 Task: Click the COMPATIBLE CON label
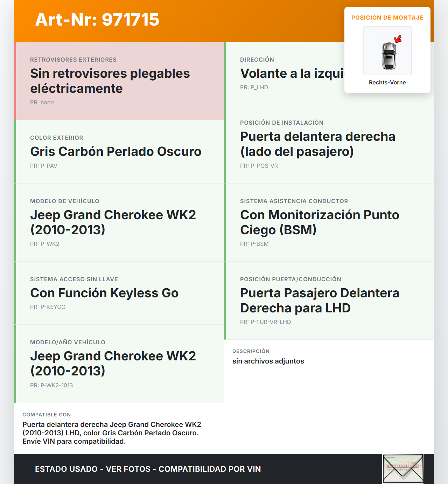[x=47, y=415]
